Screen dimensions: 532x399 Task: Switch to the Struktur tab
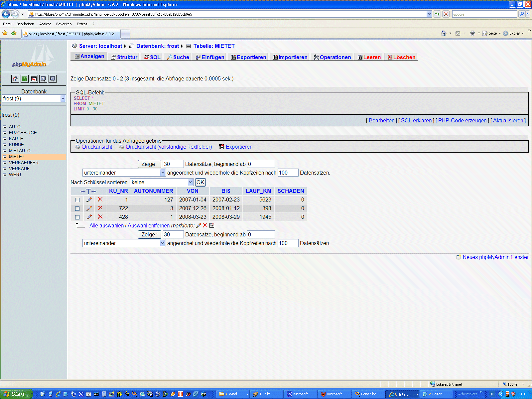(x=124, y=57)
